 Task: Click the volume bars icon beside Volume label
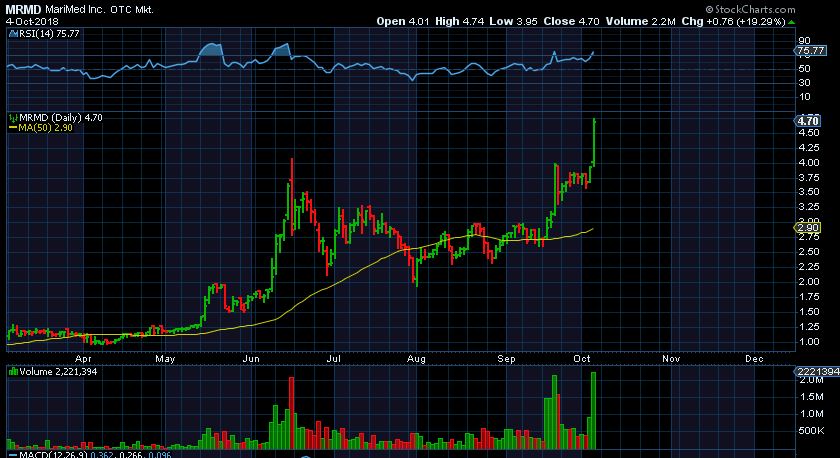[13, 371]
